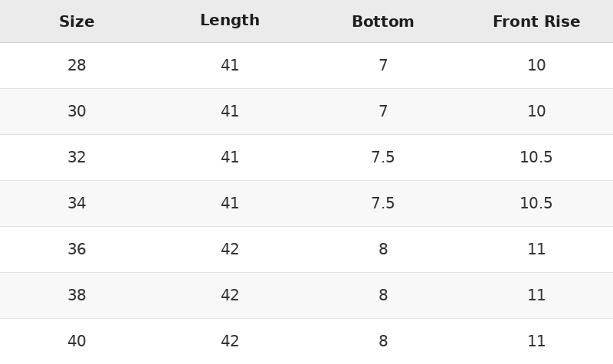
Task: Click bottom value 8 for size 38
Action: point(383,295)
